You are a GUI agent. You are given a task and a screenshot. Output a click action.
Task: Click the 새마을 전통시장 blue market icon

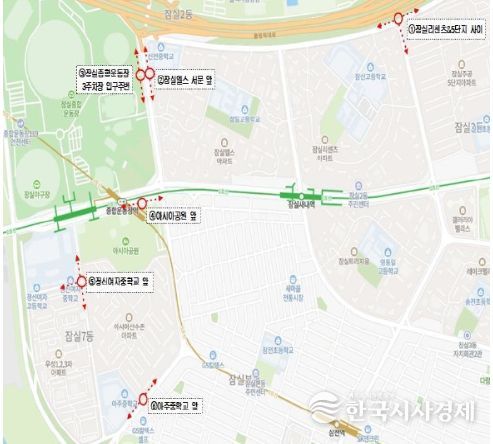point(293,279)
